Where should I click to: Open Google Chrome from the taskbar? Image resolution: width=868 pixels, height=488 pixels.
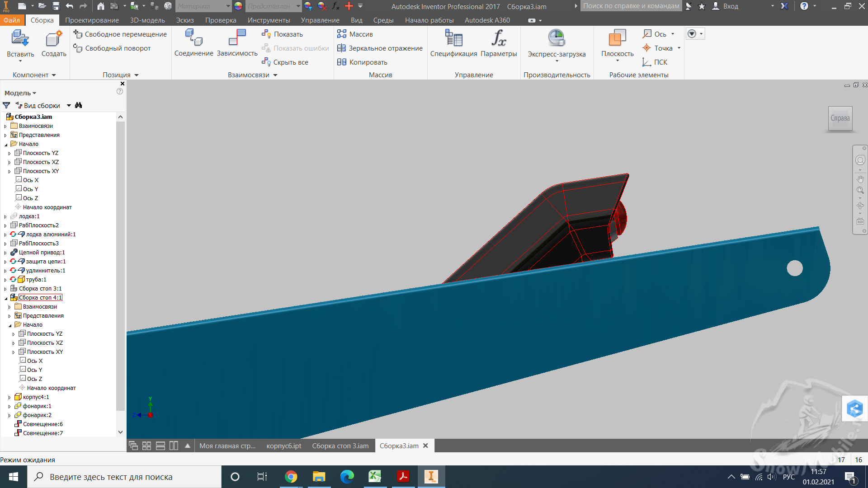[291, 477]
